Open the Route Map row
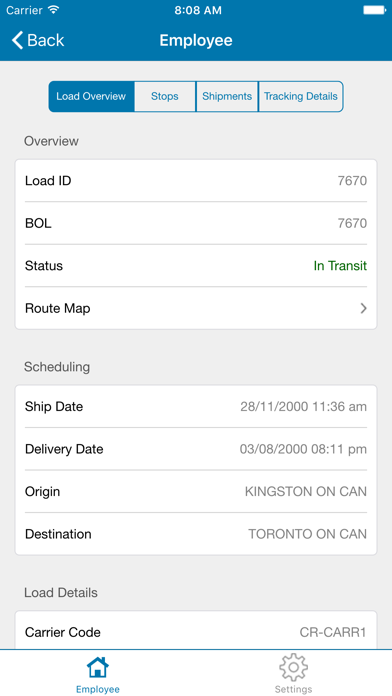Viewport: 392px width, 696px height. click(x=196, y=308)
